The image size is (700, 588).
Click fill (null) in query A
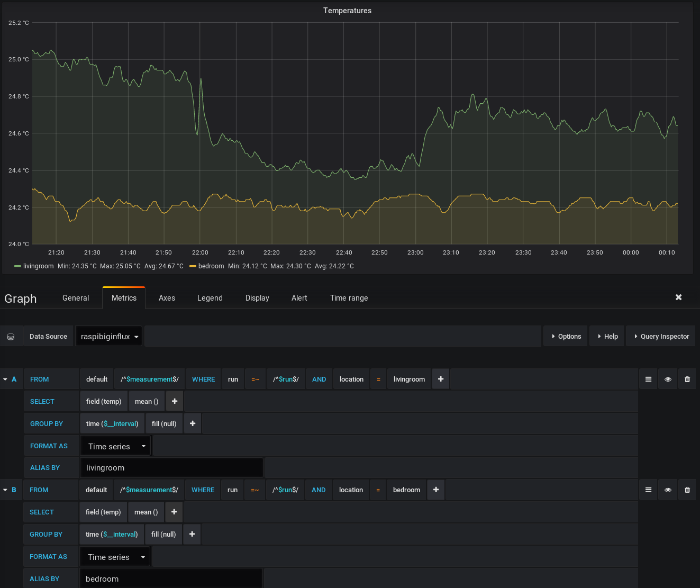coord(164,423)
